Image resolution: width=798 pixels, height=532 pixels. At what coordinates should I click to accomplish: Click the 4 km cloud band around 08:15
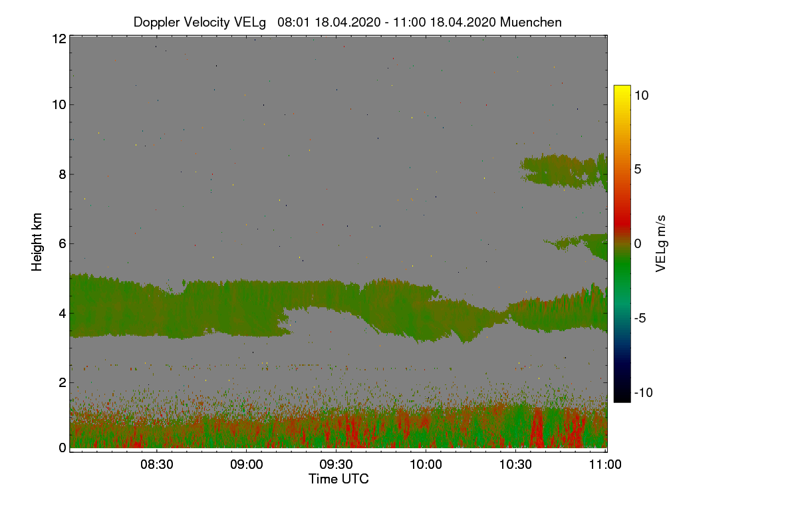tap(113, 306)
